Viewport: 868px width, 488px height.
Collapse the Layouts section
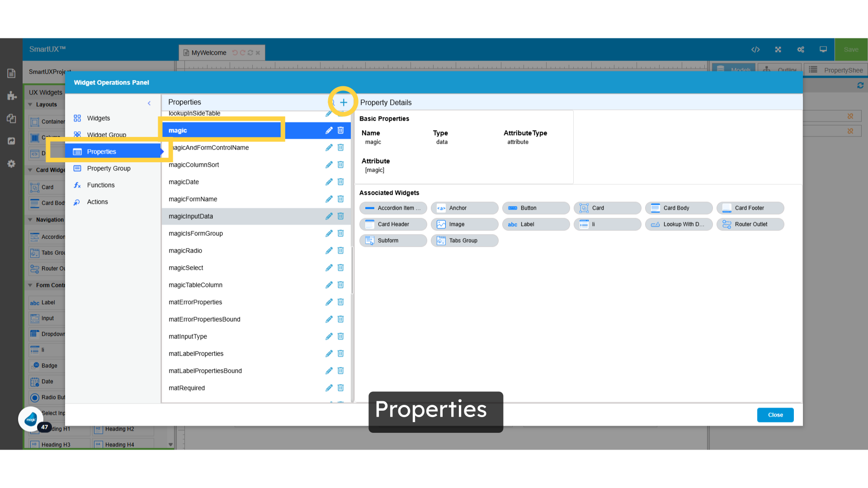pyautogui.click(x=31, y=104)
